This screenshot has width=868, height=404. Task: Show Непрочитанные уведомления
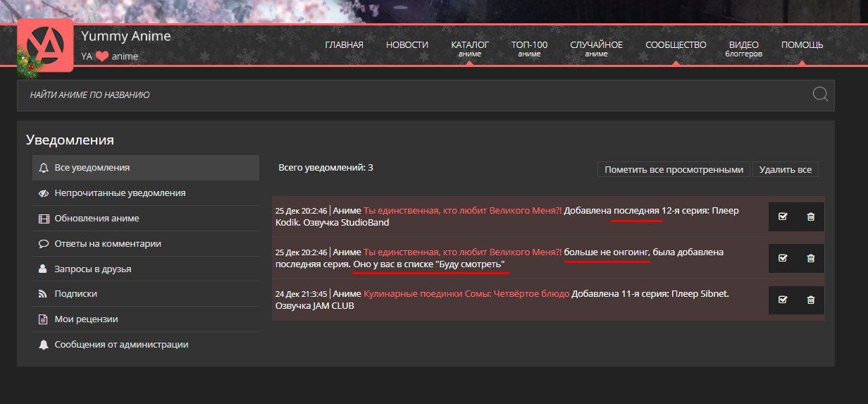[x=146, y=193]
